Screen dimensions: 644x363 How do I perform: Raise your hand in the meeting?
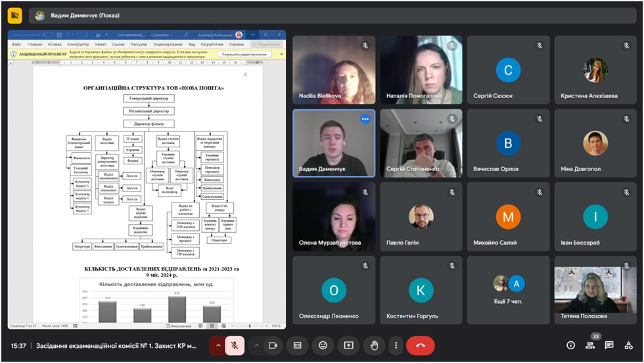374,345
